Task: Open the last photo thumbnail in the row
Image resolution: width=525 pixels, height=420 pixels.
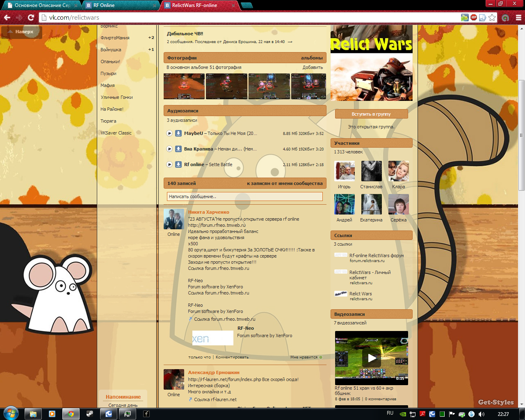Action: tap(308, 87)
